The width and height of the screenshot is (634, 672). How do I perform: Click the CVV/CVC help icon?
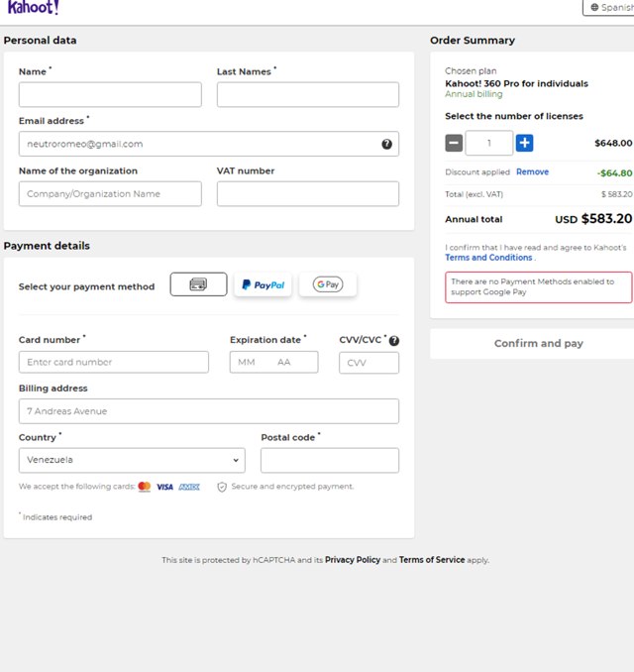pos(394,341)
